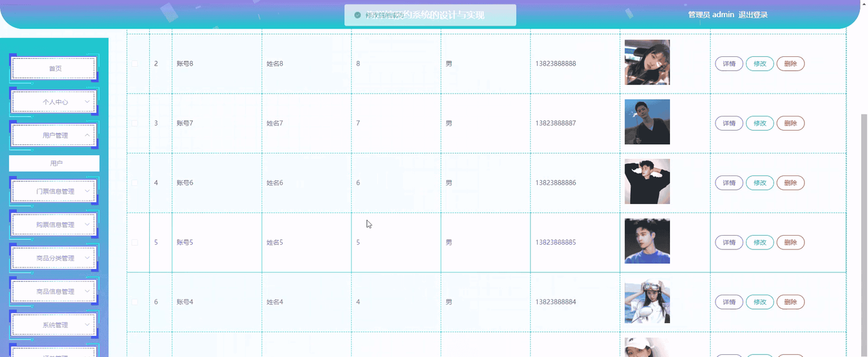The height and width of the screenshot is (357, 868).
Task: Delete 账号7 with 删除
Action: (x=791, y=123)
